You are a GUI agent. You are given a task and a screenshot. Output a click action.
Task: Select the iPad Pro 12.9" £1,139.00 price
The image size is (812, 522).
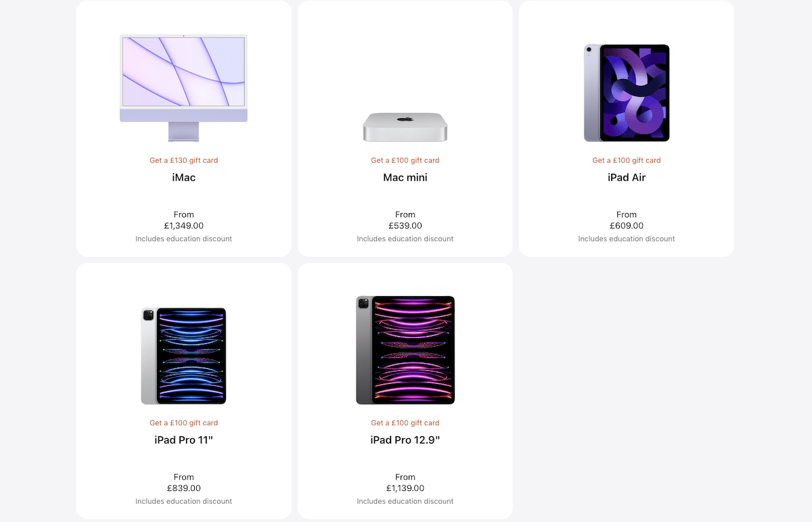405,488
